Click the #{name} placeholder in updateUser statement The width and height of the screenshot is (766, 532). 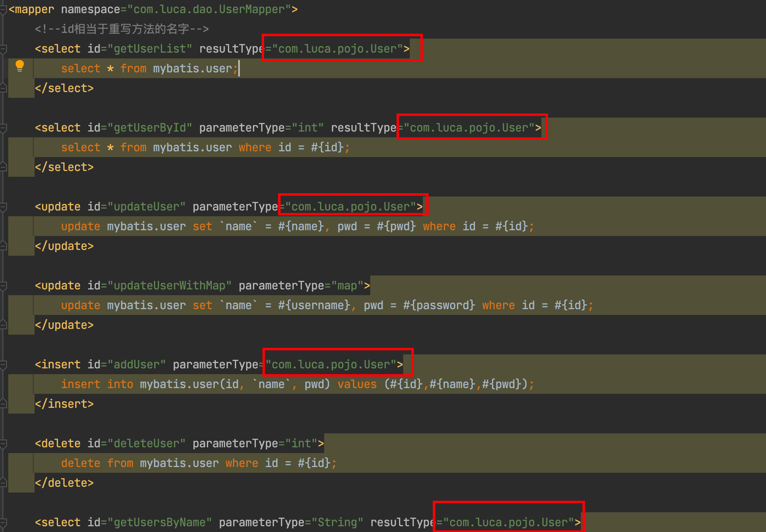pyautogui.click(x=301, y=227)
